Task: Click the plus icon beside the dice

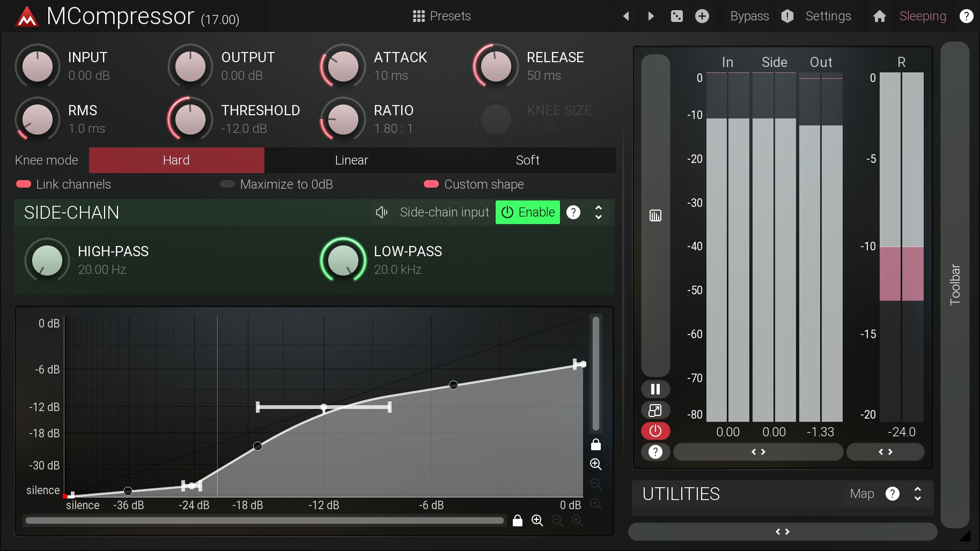Action: click(x=702, y=16)
